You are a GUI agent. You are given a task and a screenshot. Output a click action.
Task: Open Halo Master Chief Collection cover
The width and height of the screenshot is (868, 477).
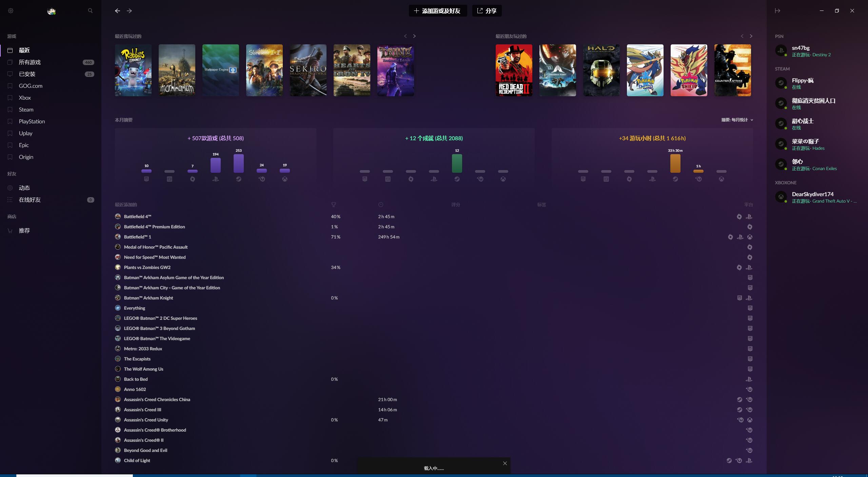(601, 70)
